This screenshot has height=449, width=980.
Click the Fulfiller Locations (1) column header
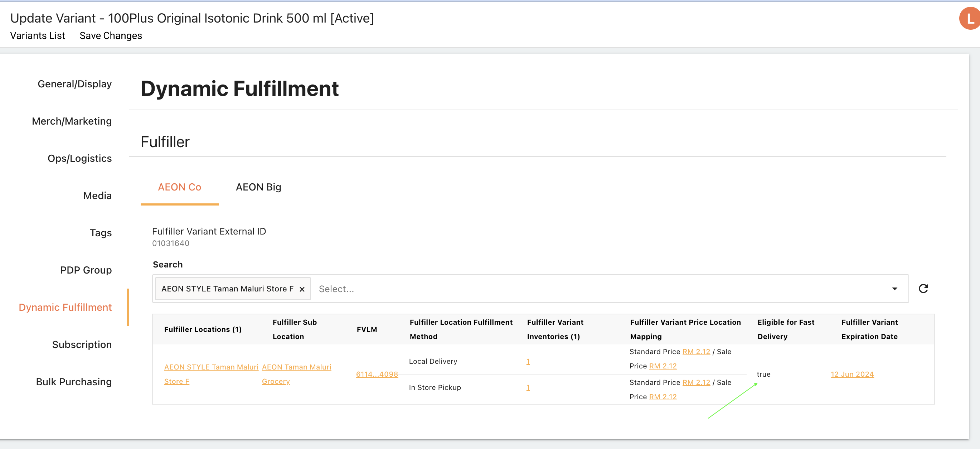pos(203,329)
